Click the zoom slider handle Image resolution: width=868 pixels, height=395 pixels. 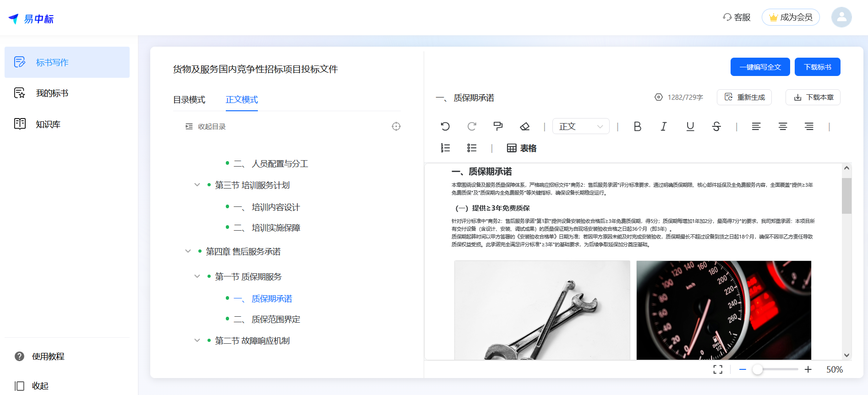click(758, 369)
